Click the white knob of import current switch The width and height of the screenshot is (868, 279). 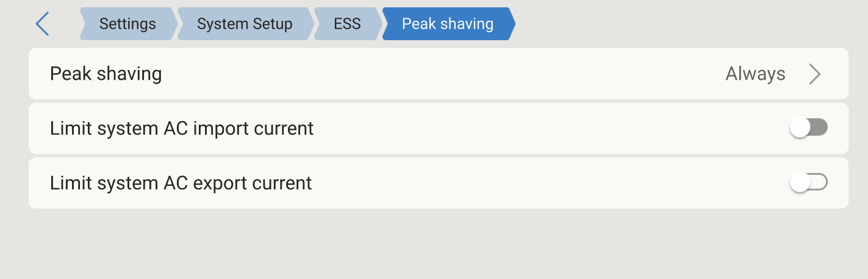click(x=800, y=128)
